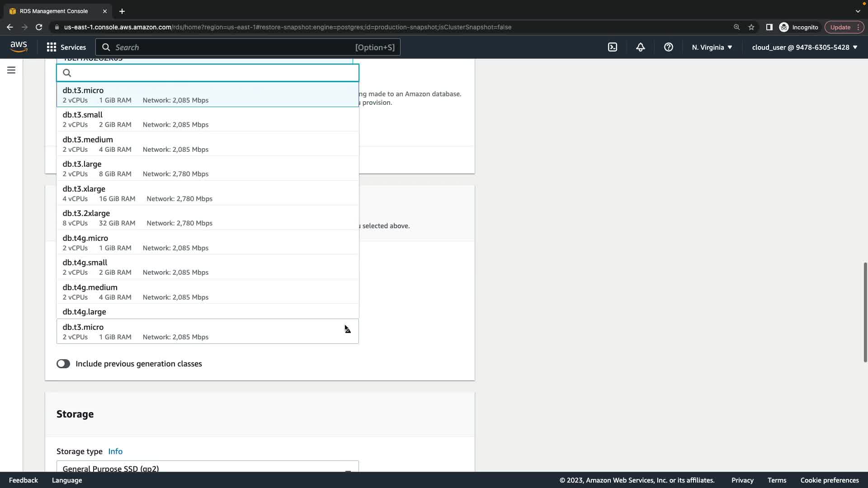Viewport: 868px width, 488px height.
Task: Expand the cloud_user account menu
Action: tap(804, 47)
